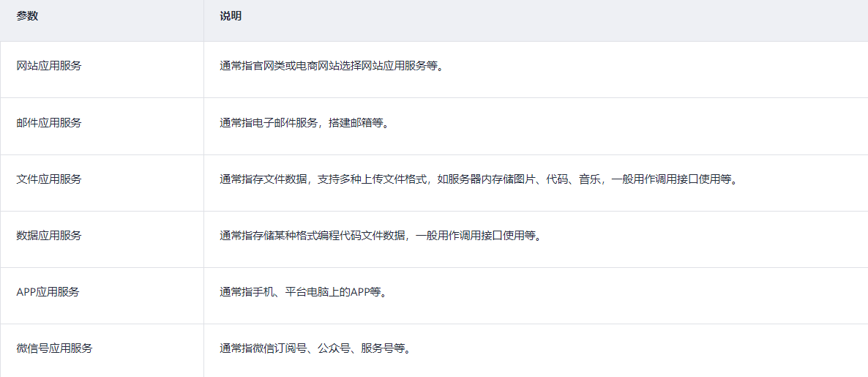
Task: Click the phrase 平台电脑 in the APP description
Action: (307, 291)
